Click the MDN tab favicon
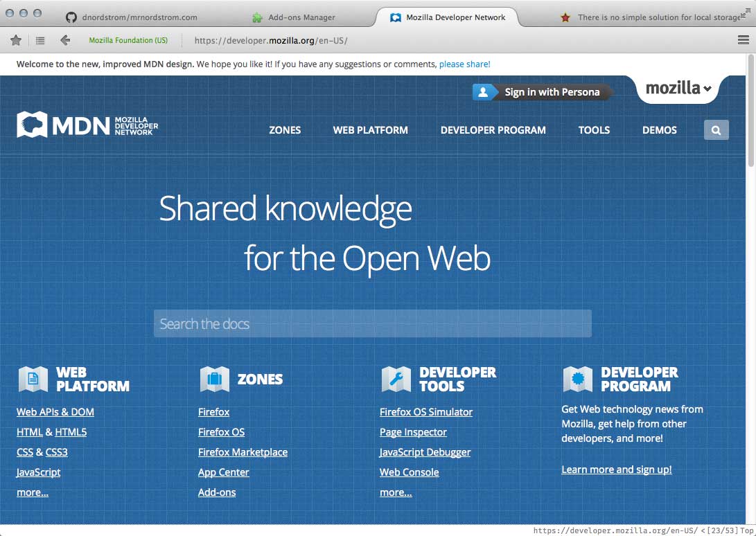This screenshot has width=756, height=536. tap(396, 17)
